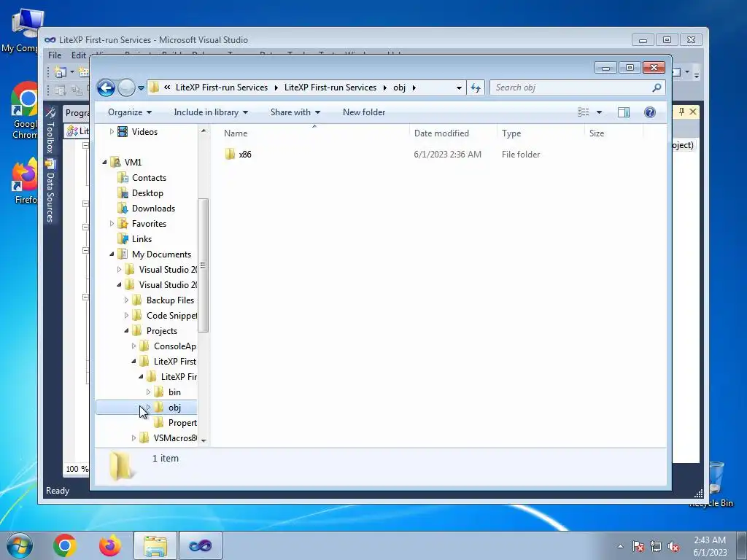Expand the Videos tree node
The width and height of the screenshot is (747, 560).
click(x=112, y=131)
